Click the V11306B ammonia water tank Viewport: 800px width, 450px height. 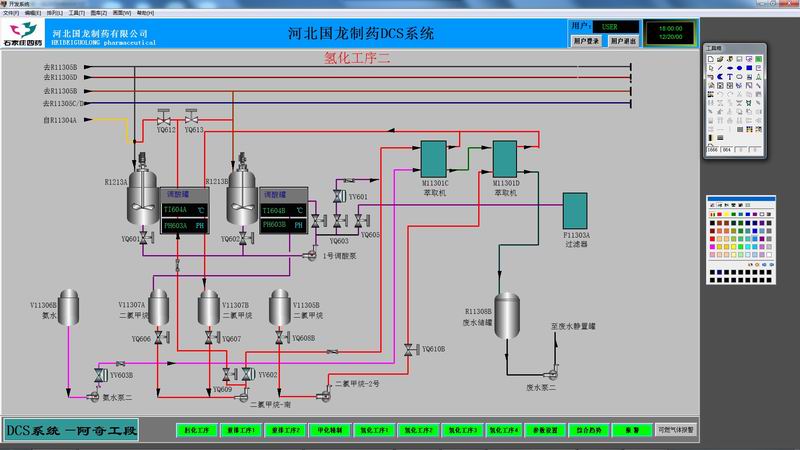[68, 307]
